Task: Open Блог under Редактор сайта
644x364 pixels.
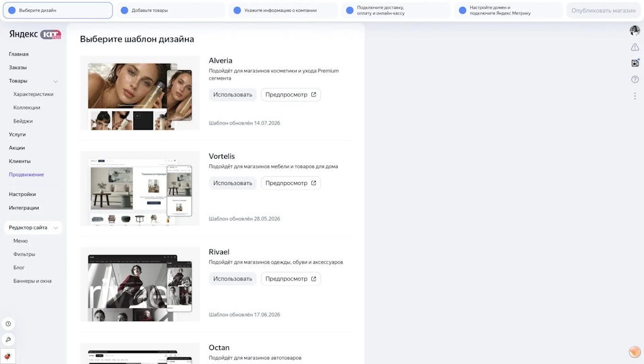Action: pyautogui.click(x=19, y=267)
